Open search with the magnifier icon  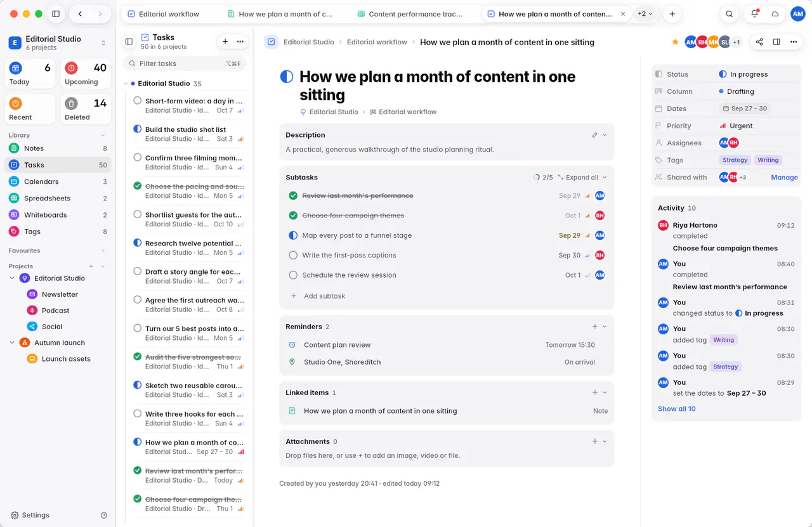pos(730,14)
